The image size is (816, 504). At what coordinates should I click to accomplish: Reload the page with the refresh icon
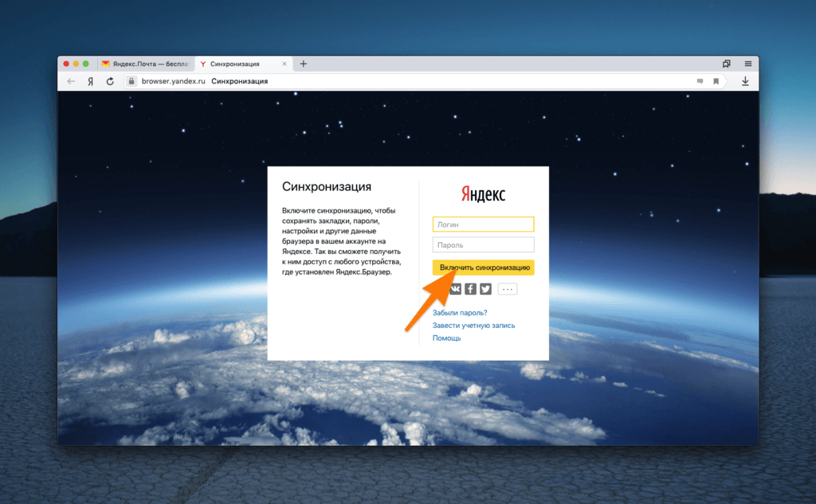110,81
